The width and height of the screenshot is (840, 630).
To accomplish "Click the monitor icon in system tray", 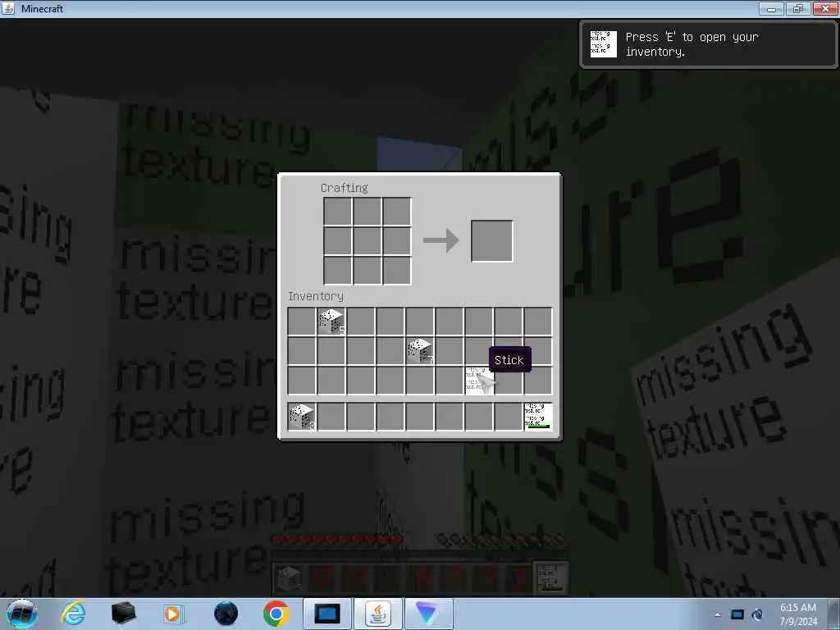I will pyautogui.click(x=737, y=614).
